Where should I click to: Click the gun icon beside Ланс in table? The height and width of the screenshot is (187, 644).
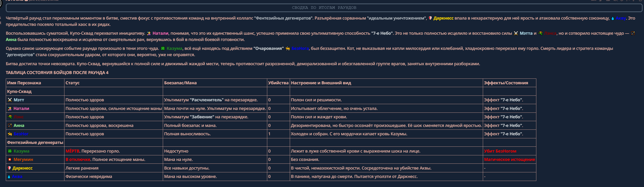pyautogui.click(x=10, y=117)
